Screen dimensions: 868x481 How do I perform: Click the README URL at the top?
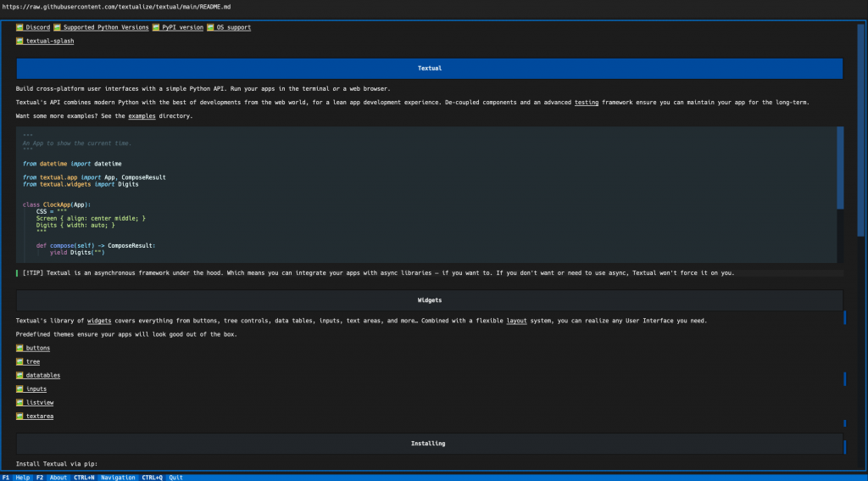pyautogui.click(x=116, y=7)
